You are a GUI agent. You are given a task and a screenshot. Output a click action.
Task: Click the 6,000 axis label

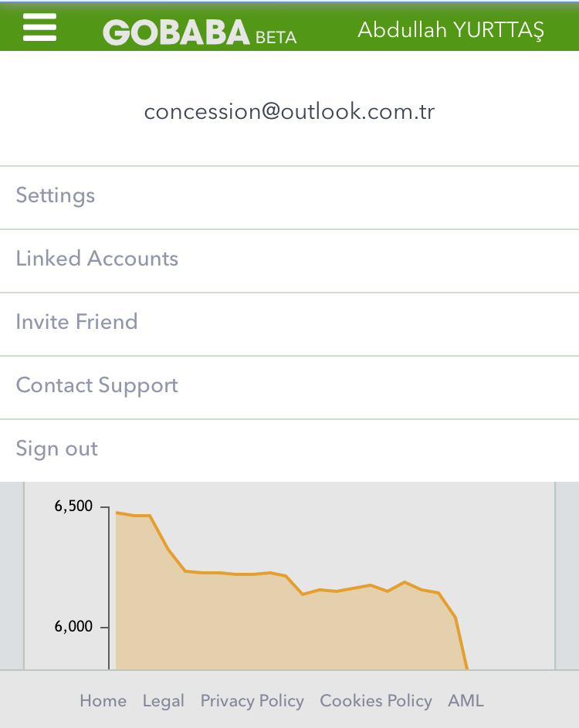pos(73,626)
